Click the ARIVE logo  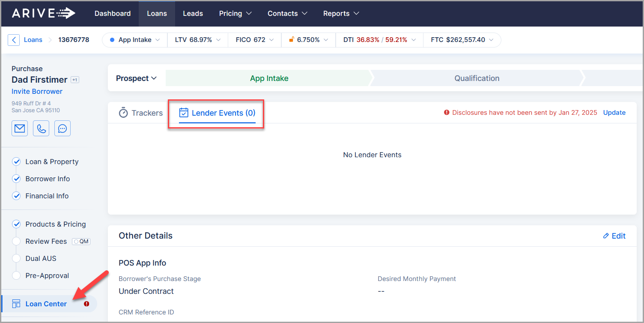click(x=43, y=13)
